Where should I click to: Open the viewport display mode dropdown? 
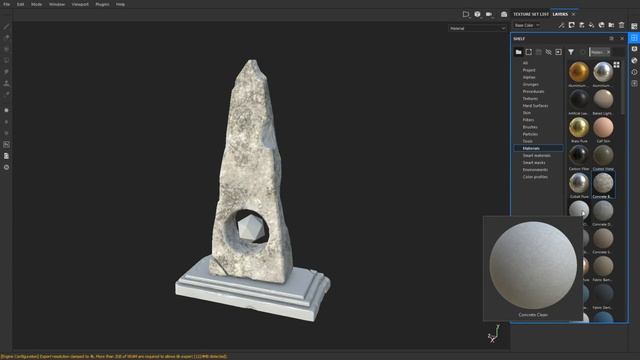click(477, 14)
